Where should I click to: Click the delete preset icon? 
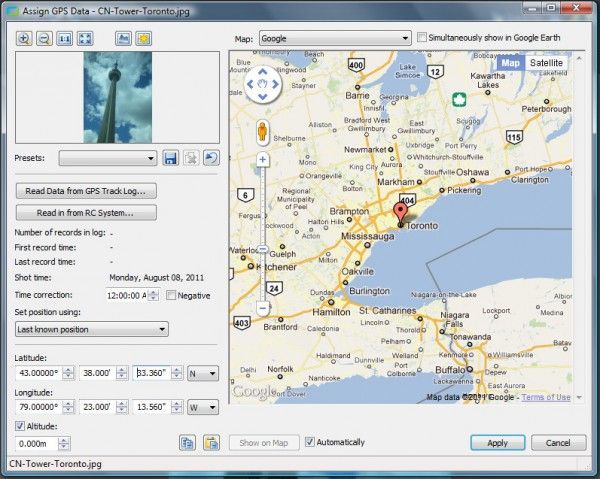(x=191, y=158)
